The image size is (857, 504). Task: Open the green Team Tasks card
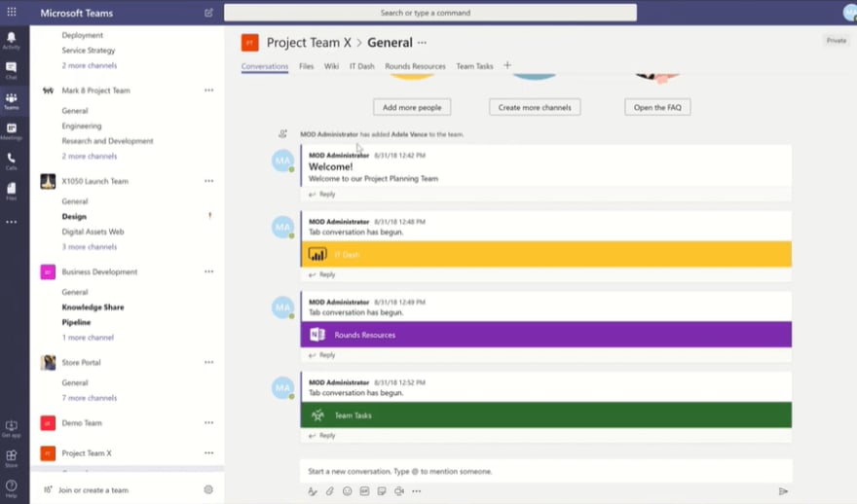546,415
